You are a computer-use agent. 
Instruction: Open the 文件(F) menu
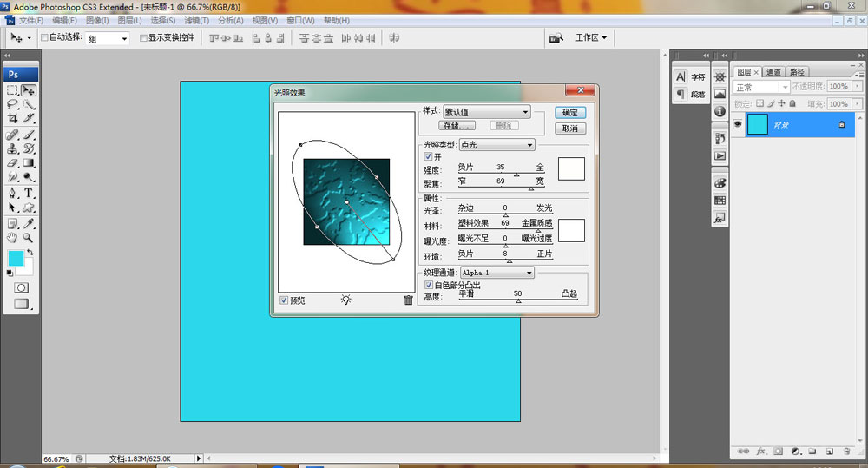[31, 21]
